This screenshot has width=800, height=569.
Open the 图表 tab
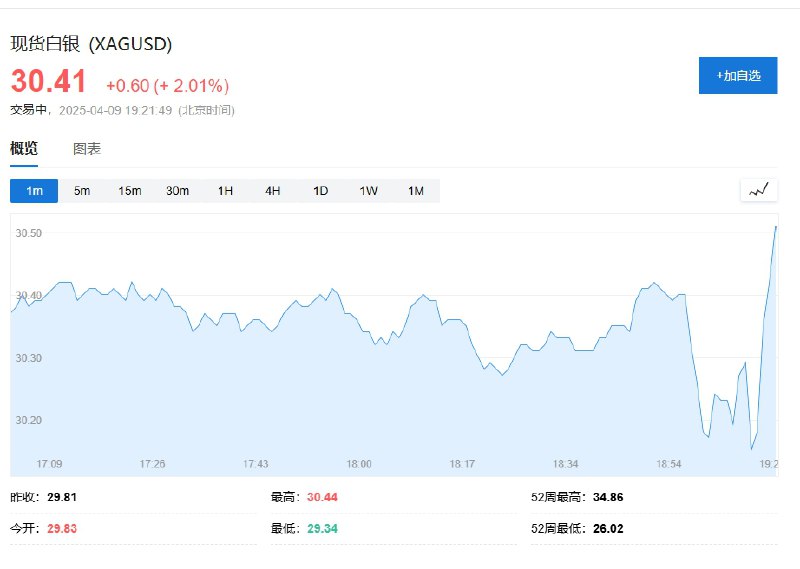coord(87,149)
